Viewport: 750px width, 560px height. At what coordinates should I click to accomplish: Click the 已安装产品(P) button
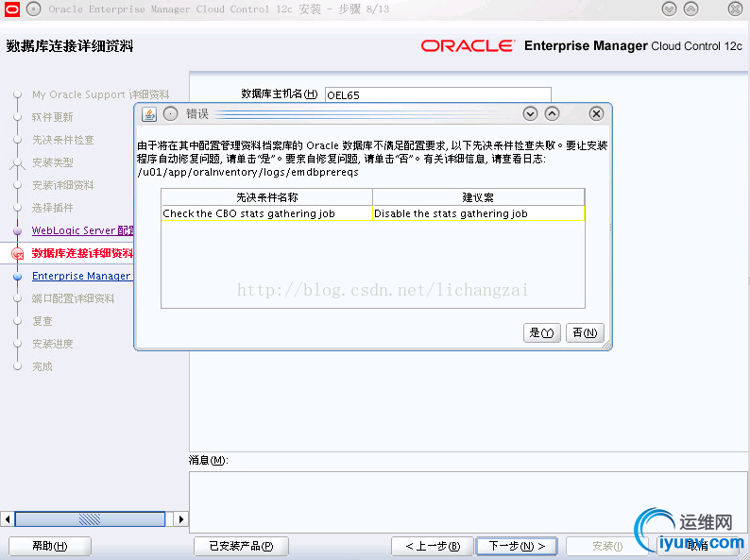click(241, 546)
